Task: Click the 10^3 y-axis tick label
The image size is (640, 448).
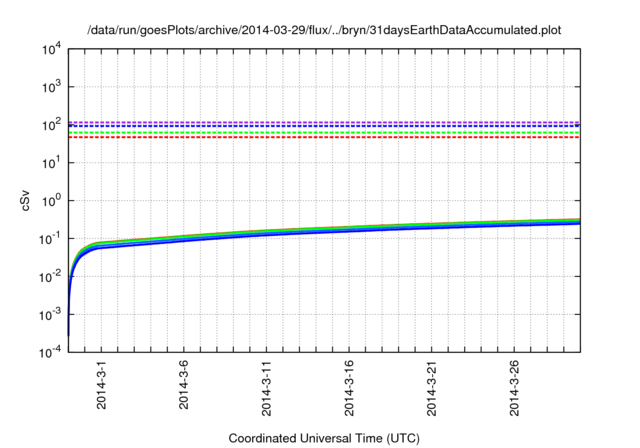Action: [51, 87]
